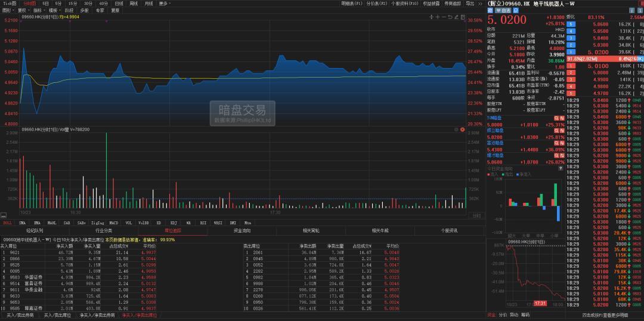
Task: Toggle the KDJ indicator
Action: coord(174,223)
